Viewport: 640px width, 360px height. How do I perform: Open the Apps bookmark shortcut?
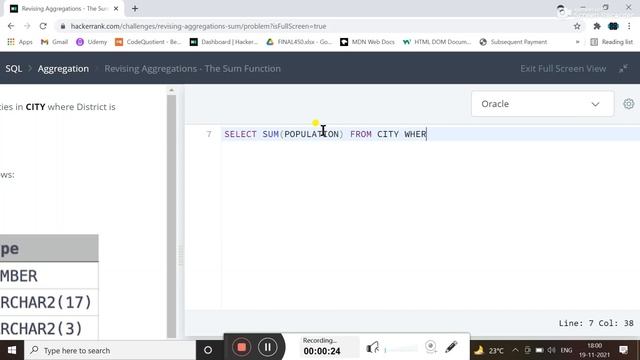point(20,42)
